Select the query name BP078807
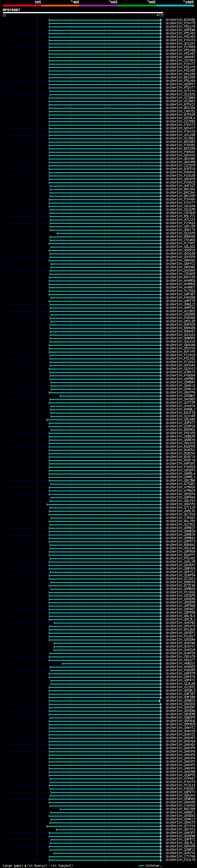The width and height of the screenshot is (197, 868). click(x=11, y=10)
